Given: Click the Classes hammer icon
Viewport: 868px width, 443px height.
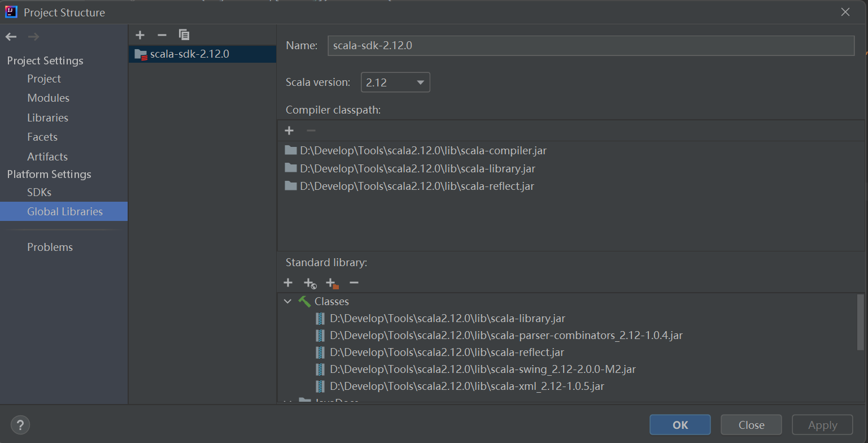Looking at the screenshot, I should [x=305, y=301].
